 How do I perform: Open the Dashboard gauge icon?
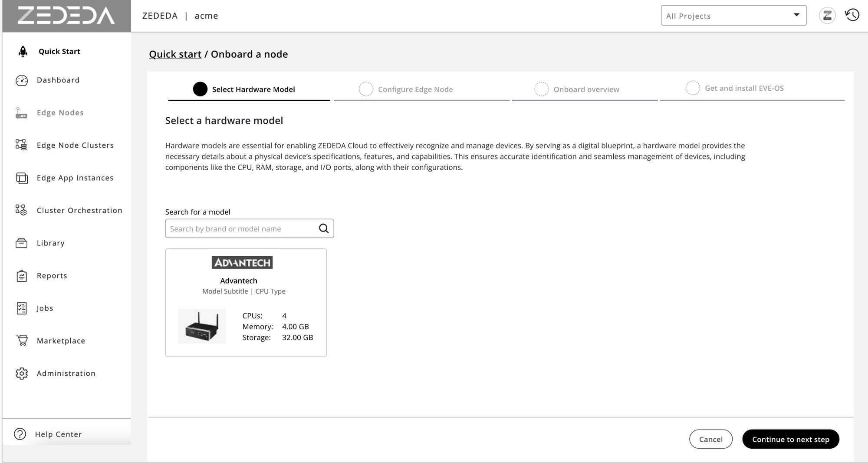coord(22,80)
